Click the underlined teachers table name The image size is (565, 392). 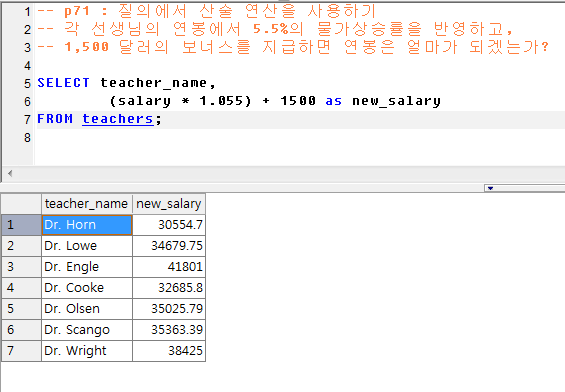[118, 119]
